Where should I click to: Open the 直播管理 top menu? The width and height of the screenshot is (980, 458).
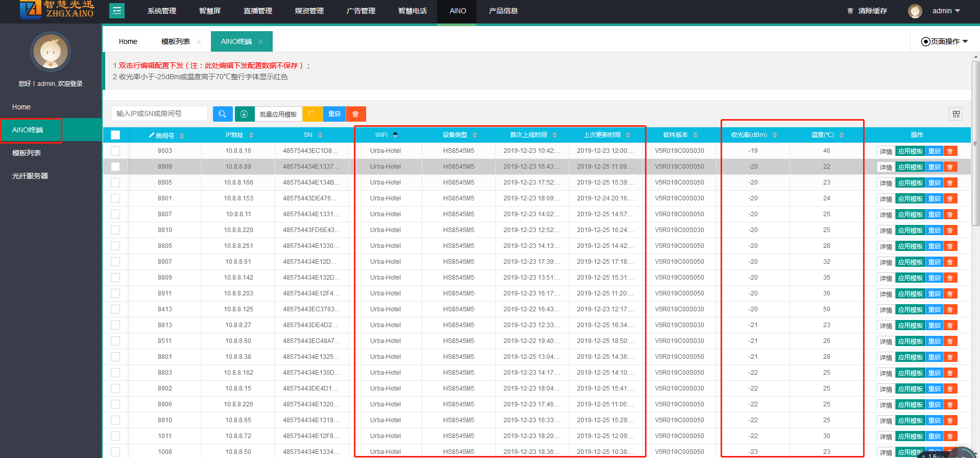tap(257, 11)
